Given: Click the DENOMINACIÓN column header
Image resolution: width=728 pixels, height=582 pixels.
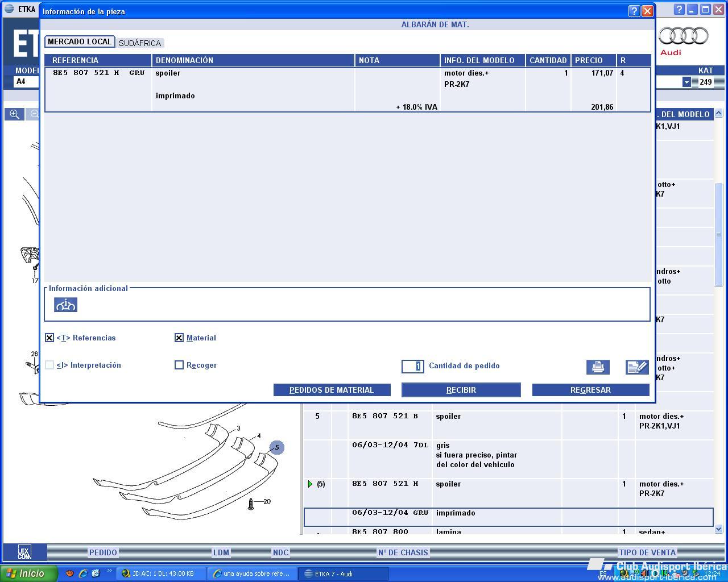Looking at the screenshot, I should [x=253, y=60].
